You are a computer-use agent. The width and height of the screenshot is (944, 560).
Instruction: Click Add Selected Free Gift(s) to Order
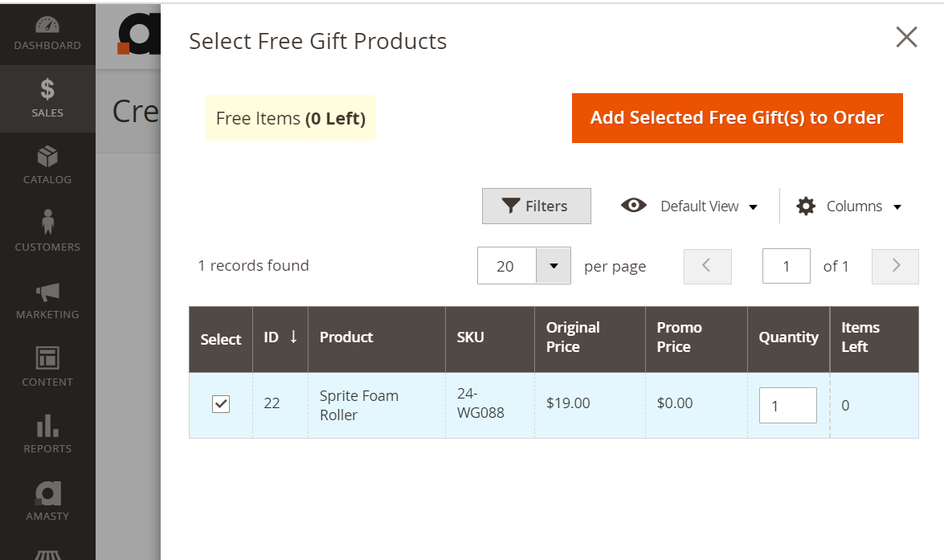737,118
